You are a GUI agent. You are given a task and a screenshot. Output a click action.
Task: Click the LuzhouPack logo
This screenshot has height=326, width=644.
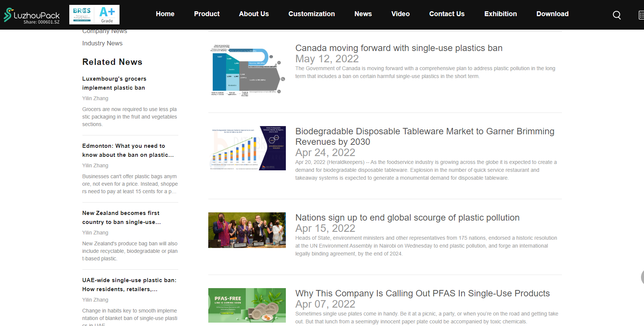click(32, 15)
